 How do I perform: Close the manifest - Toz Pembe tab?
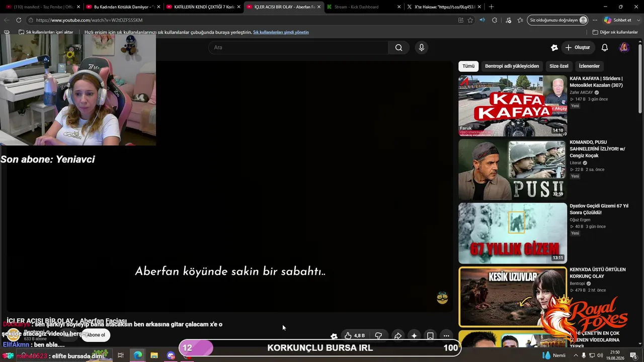coord(78,7)
